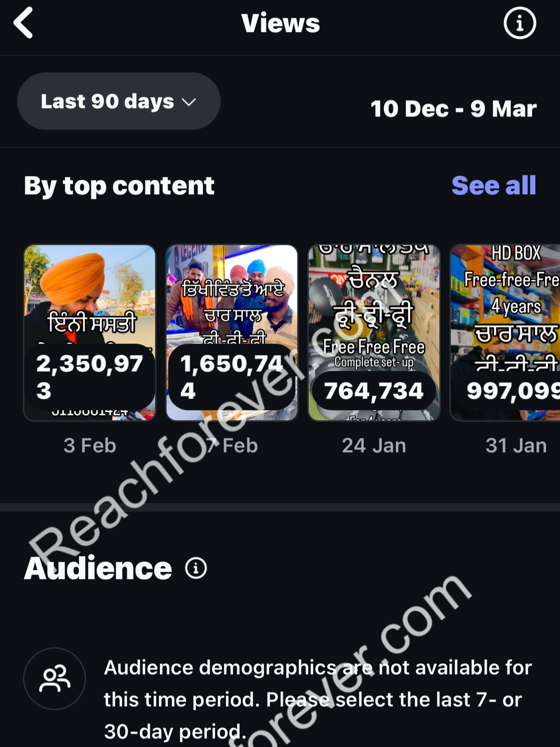
Task: Tap the people icon in Audience section
Action: click(x=55, y=679)
